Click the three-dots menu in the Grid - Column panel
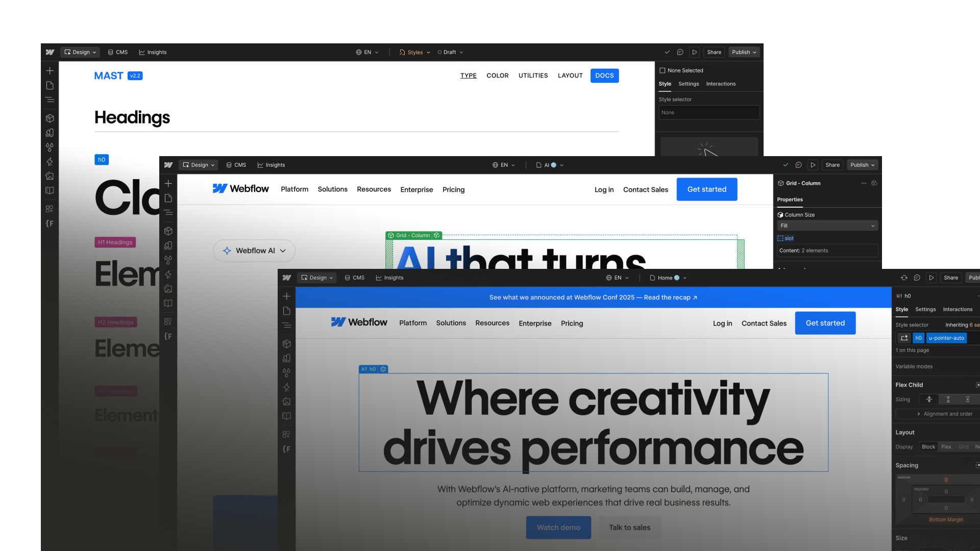 [864, 183]
